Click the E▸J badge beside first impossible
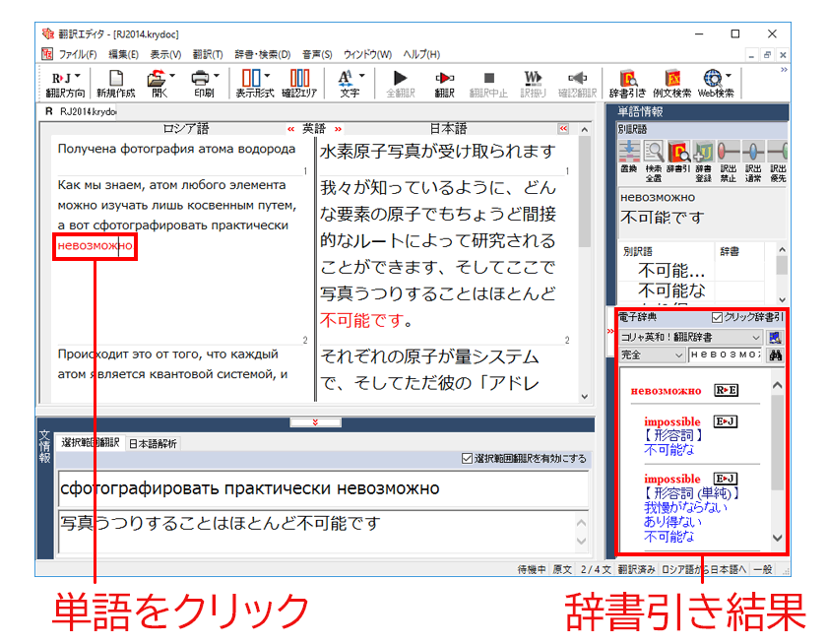The width and height of the screenshot is (827, 644). 726,422
